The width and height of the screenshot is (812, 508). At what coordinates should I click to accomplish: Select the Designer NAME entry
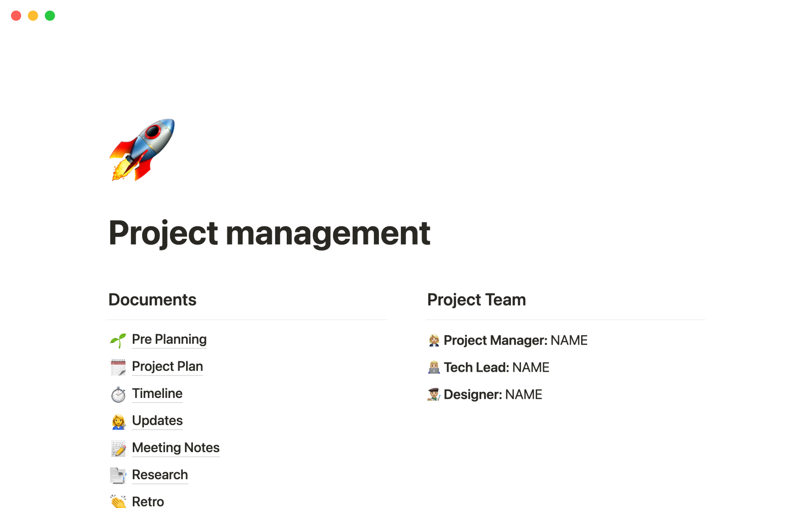click(523, 394)
